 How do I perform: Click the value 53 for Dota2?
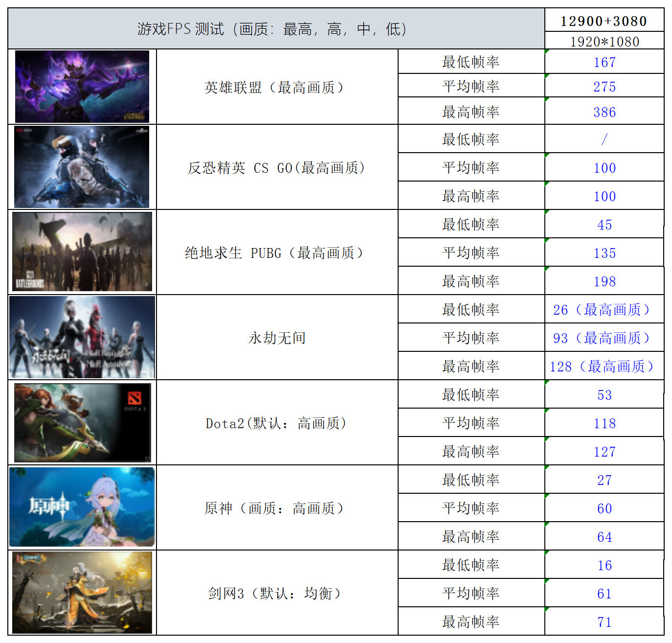pyautogui.click(x=605, y=394)
